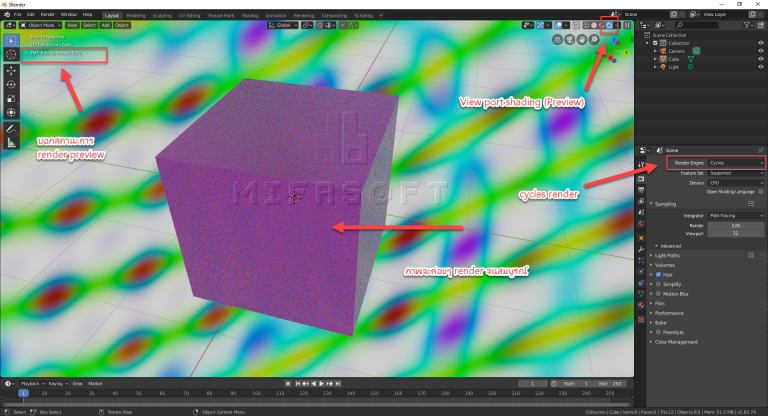The image size is (768, 416).
Task: Select the Cursor tool in the toolbar
Action: click(x=11, y=55)
